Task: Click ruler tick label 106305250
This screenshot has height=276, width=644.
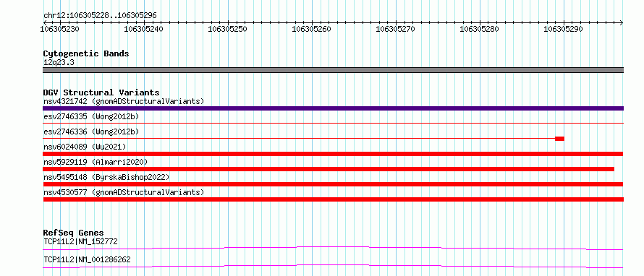Action: tap(228, 29)
